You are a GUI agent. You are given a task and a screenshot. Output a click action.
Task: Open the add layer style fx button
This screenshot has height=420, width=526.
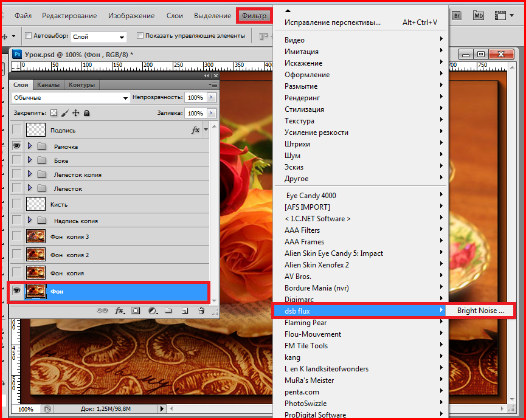[119, 311]
